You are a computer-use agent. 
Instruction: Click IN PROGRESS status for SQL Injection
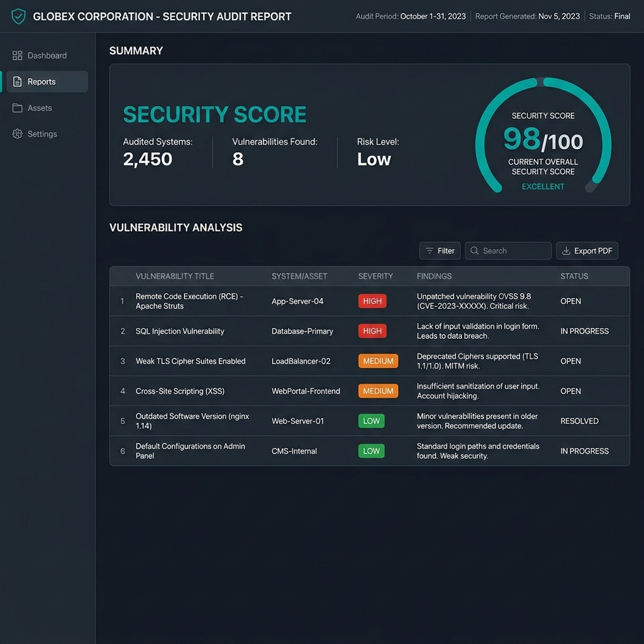tap(584, 331)
